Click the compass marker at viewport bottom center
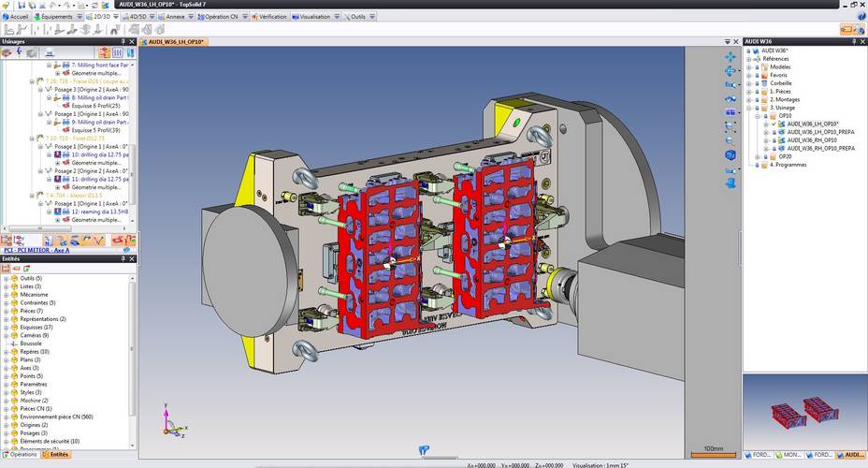 click(424, 449)
